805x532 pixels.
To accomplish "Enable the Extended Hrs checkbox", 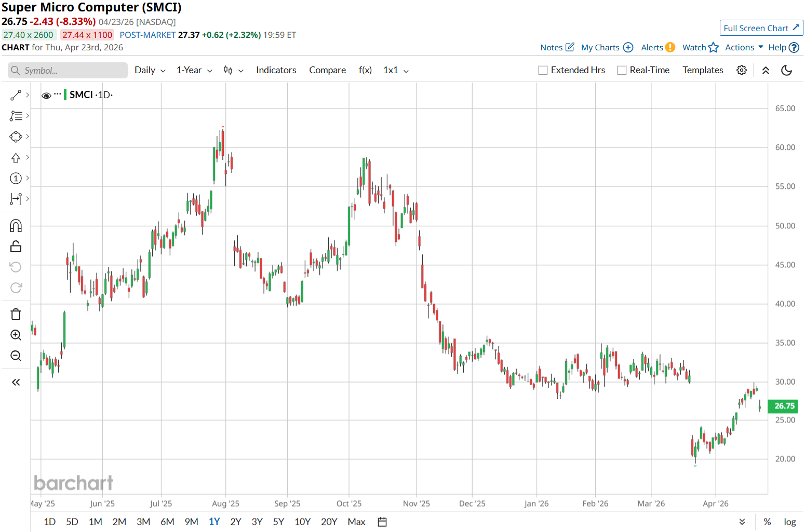I will pyautogui.click(x=543, y=71).
